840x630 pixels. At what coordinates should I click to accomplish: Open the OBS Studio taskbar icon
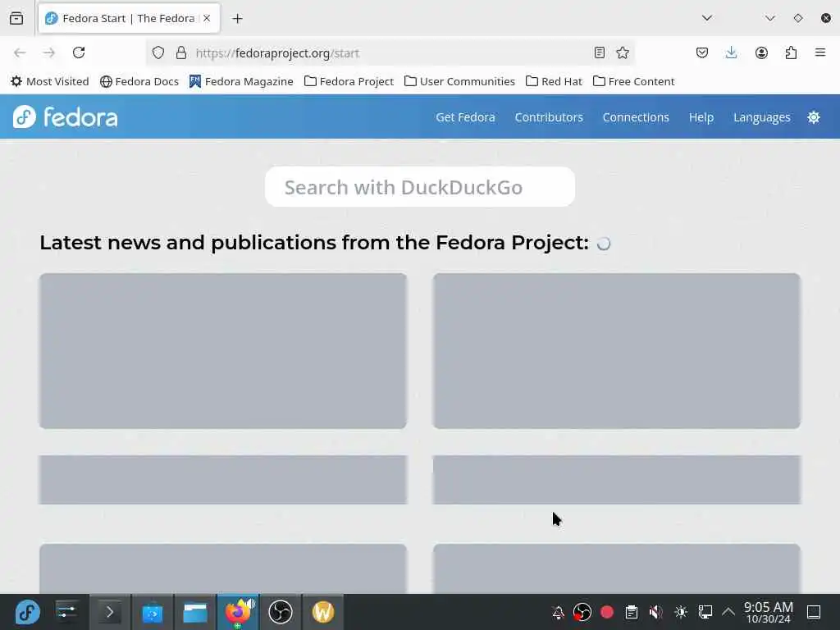281,612
